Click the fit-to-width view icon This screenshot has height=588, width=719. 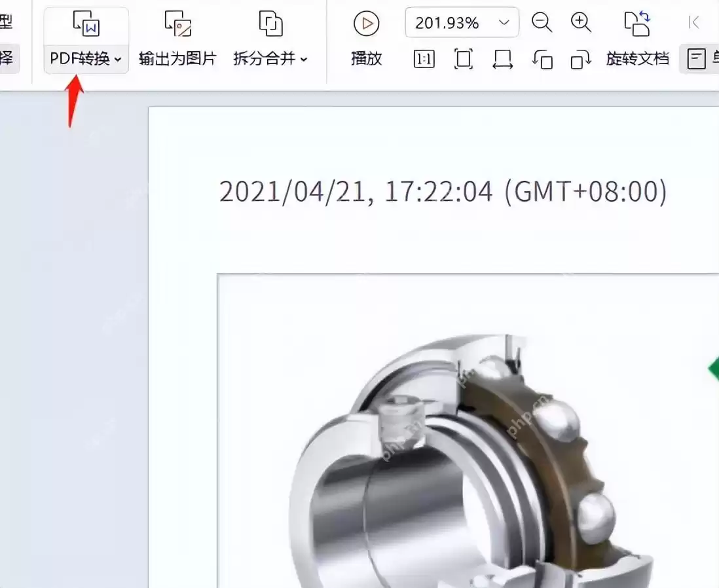[x=502, y=59]
